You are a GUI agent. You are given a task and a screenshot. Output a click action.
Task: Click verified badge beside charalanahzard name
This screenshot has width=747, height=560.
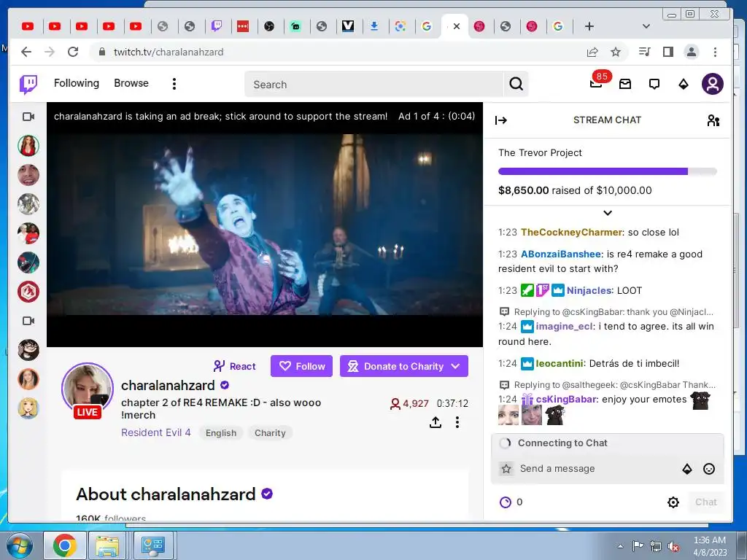point(225,385)
